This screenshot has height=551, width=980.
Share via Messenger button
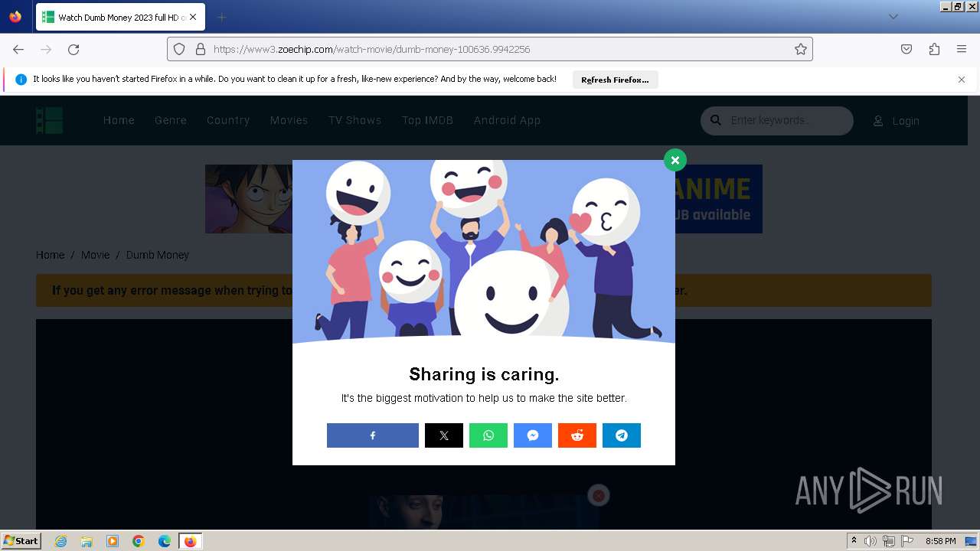coord(533,435)
